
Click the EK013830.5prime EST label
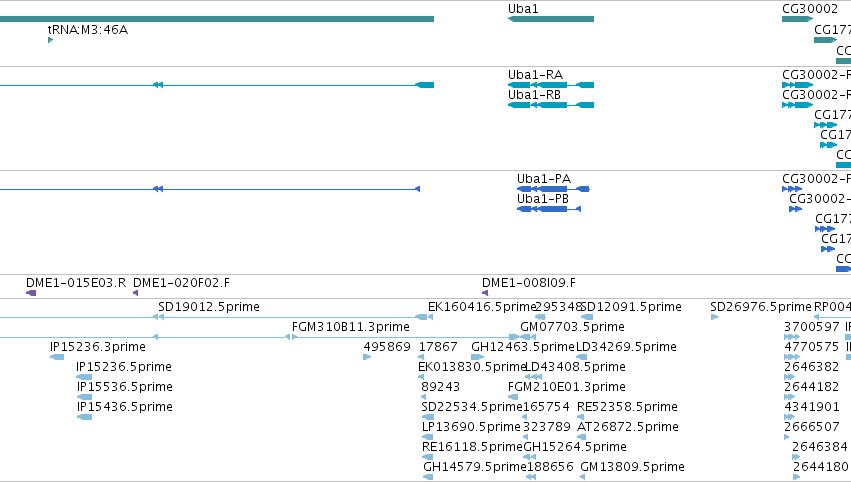point(472,367)
